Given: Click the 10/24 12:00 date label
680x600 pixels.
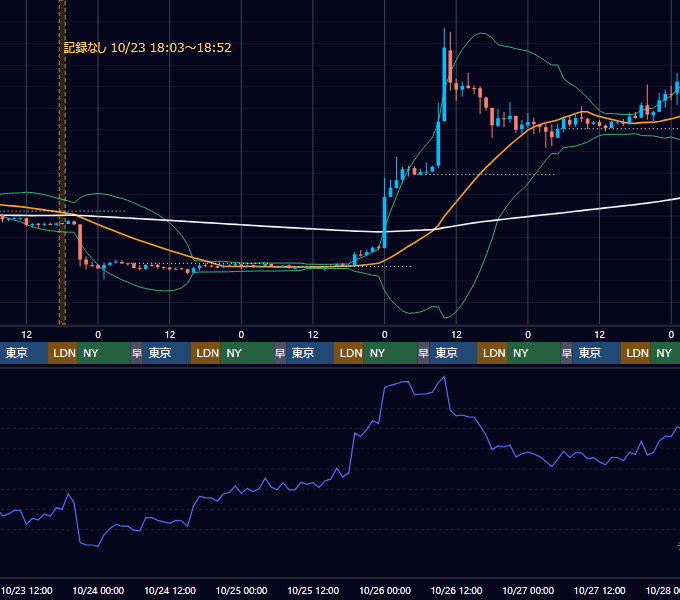Looking at the screenshot, I should coord(170,590).
